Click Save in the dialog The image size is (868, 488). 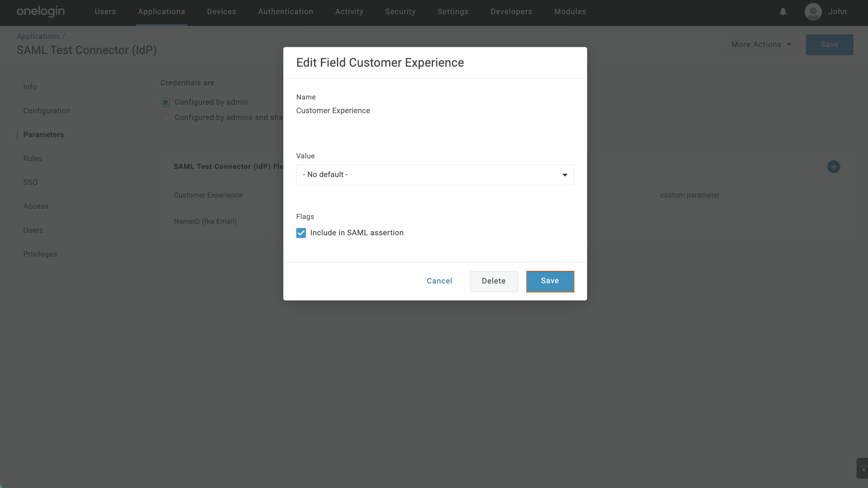[550, 281]
